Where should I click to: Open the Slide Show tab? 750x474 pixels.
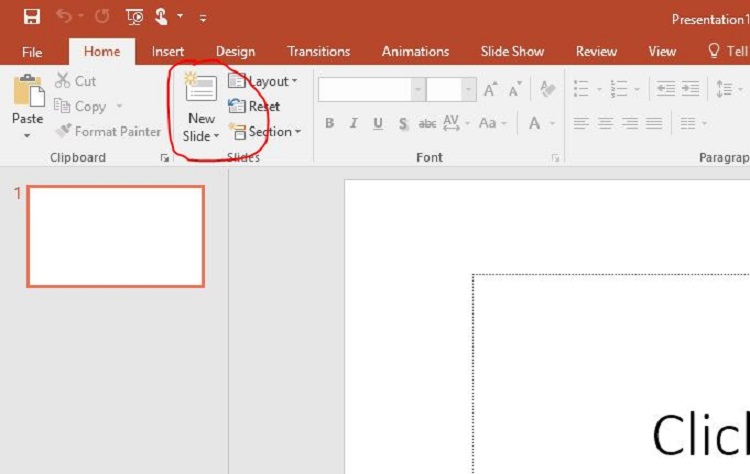tap(512, 51)
